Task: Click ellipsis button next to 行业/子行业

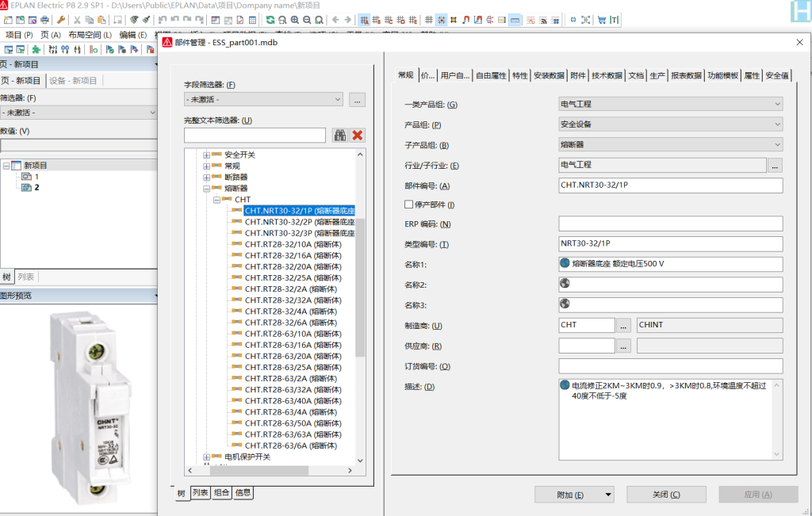Action: pos(775,166)
